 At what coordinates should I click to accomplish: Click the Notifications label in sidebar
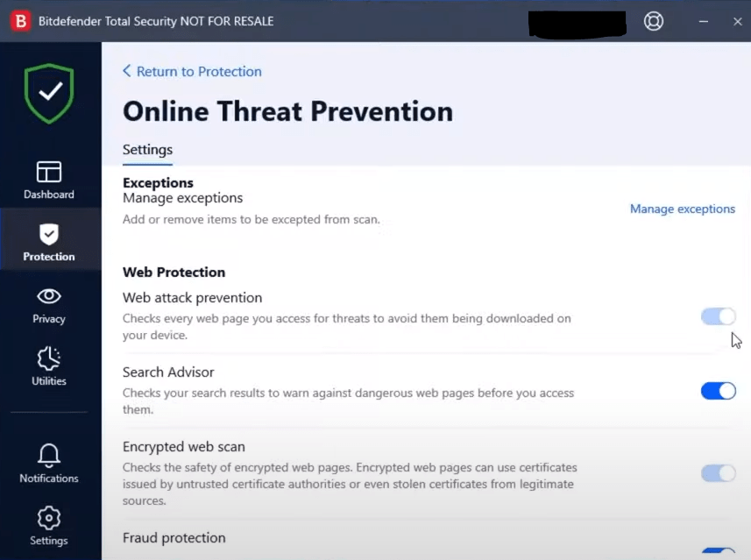[49, 478]
